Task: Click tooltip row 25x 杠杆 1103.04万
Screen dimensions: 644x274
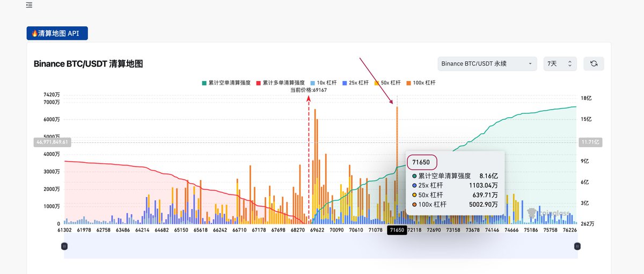Action: (x=455, y=185)
